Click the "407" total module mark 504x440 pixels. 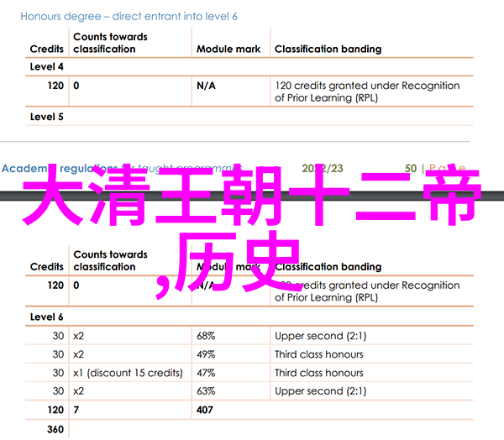[205, 410]
